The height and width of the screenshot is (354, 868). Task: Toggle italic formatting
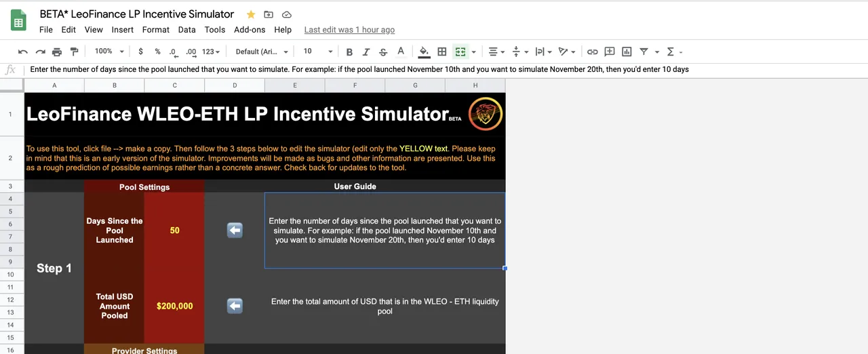coord(366,52)
